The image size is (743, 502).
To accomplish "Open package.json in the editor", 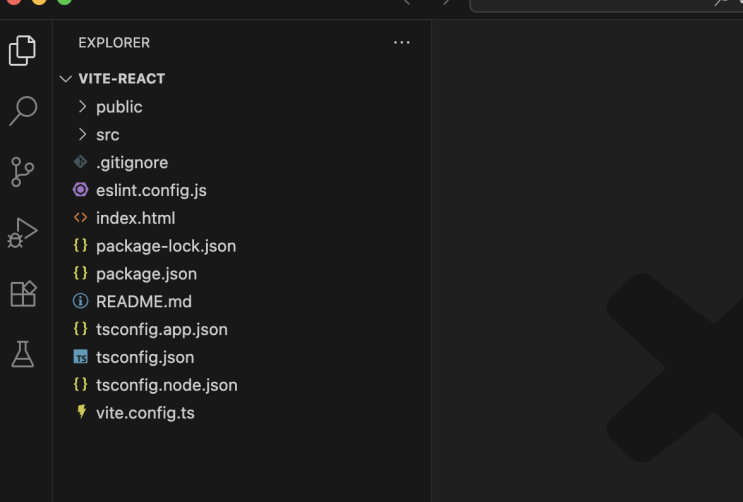I will (x=146, y=274).
